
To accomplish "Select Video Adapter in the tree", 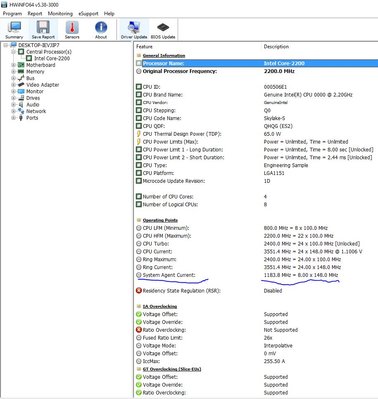I will coord(43,85).
